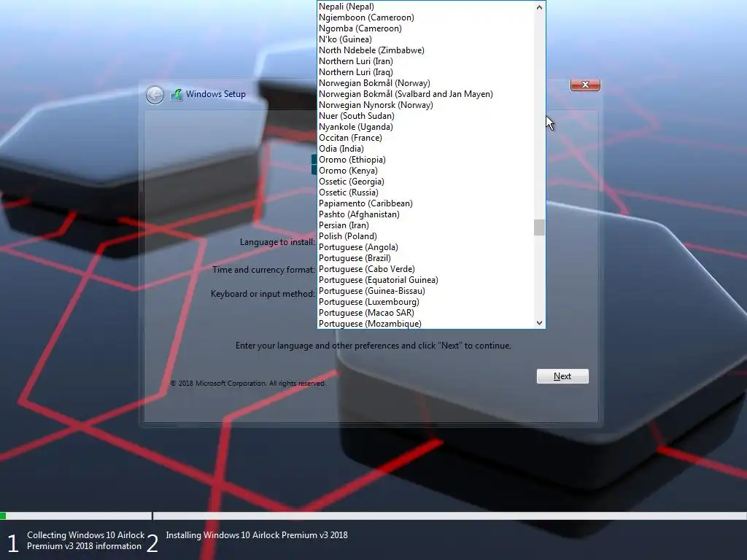Click the list scrollbar up arrow
747x560 pixels.
pyautogui.click(x=539, y=7)
